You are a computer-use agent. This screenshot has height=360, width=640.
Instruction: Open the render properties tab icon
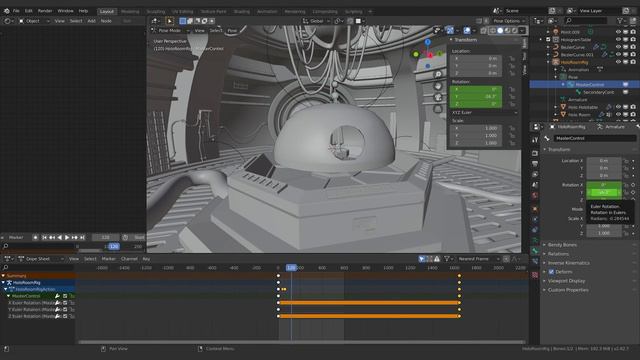(535, 153)
